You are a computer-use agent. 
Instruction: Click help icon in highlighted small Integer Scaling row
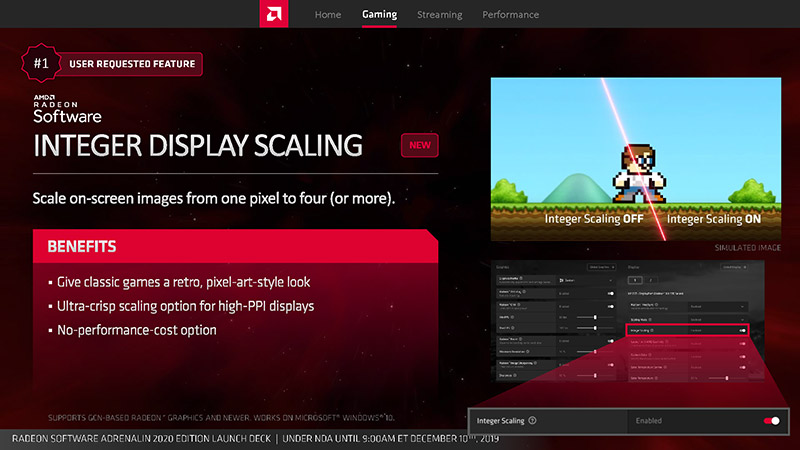point(652,331)
